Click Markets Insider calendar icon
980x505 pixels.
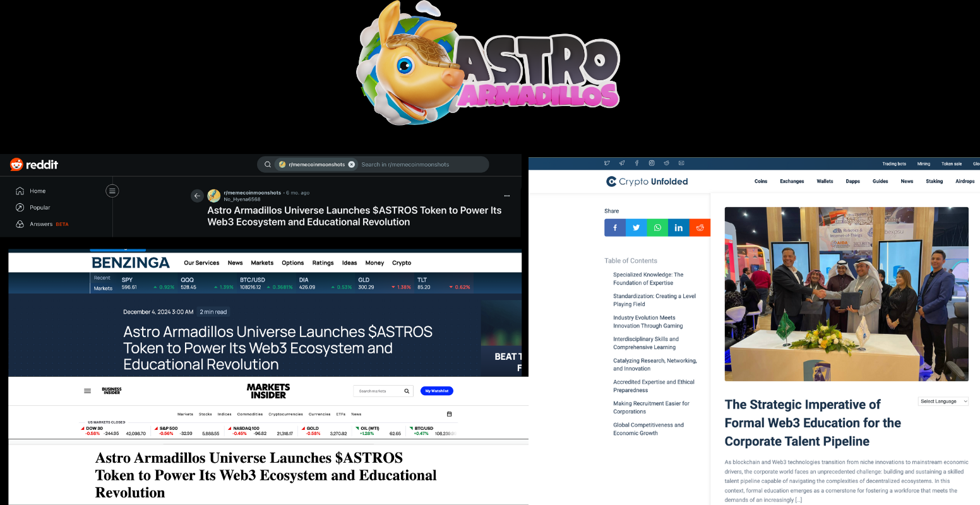tap(449, 414)
